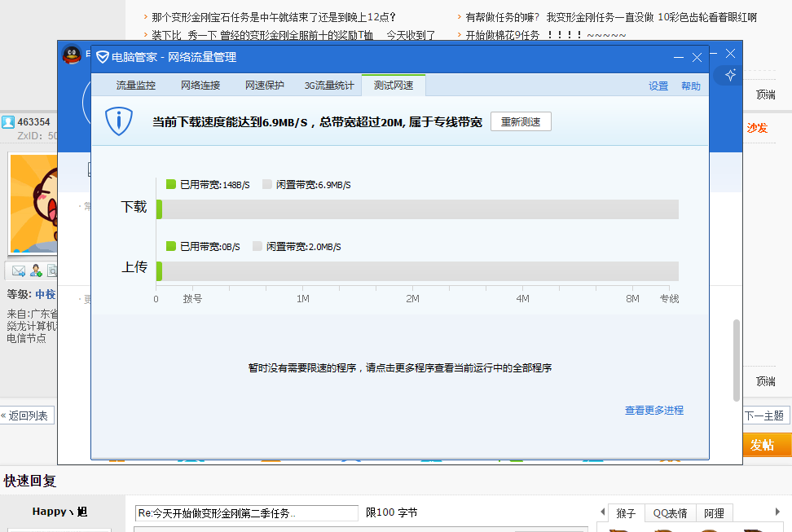The width and height of the screenshot is (792, 532).
Task: Open the 3G流量统计 tab
Action: click(x=329, y=86)
